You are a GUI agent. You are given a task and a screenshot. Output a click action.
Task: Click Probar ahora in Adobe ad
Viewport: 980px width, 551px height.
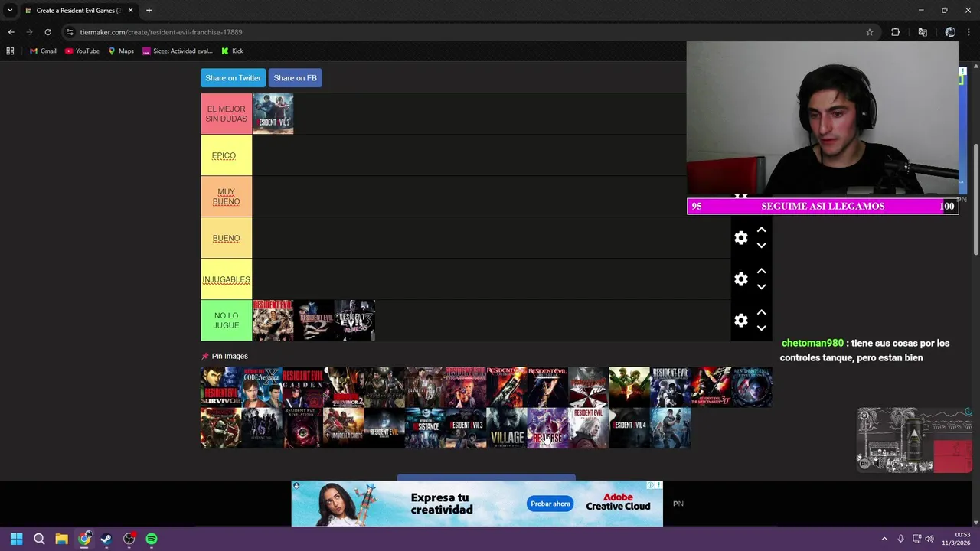[x=550, y=504]
